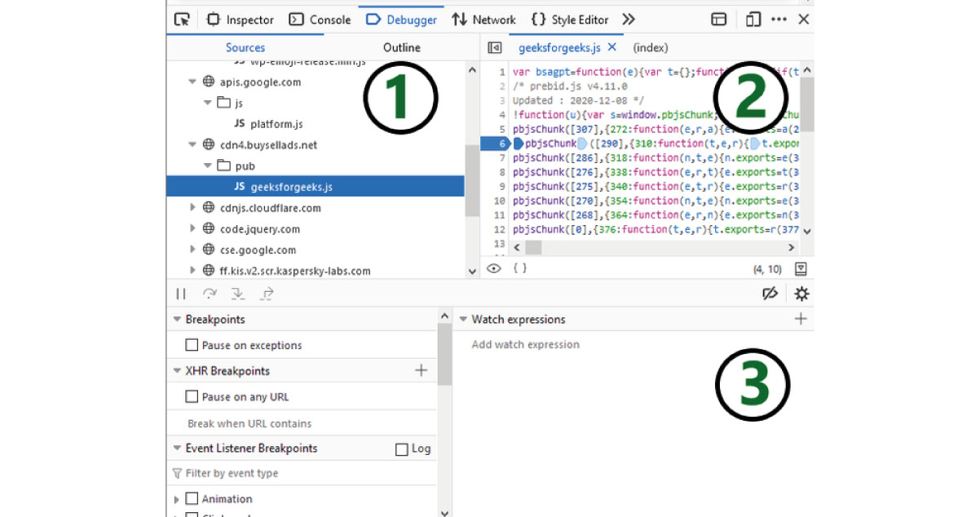Image resolution: width=980 pixels, height=517 pixels.
Task: Click the step in icon
Action: (x=238, y=294)
